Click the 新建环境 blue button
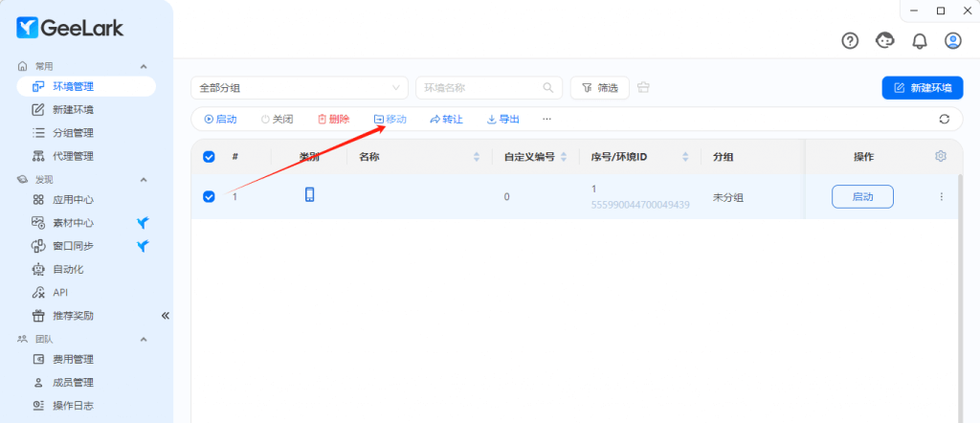Viewport: 980px width, 423px height. click(922, 88)
